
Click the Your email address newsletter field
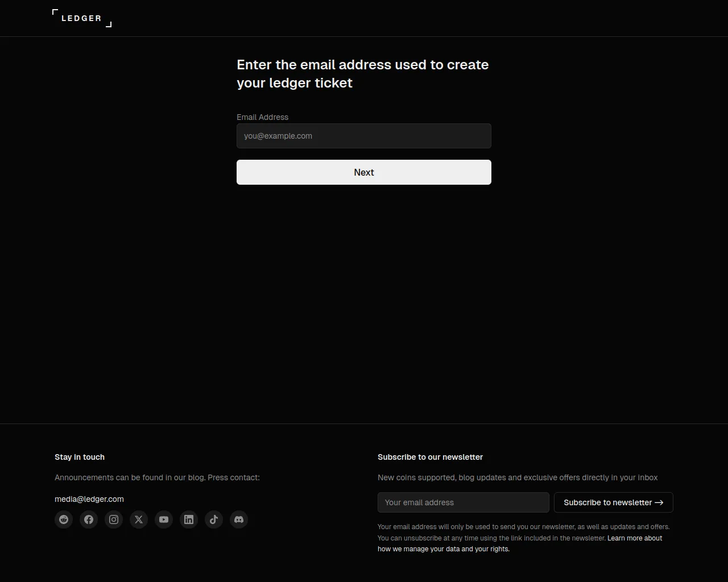[x=463, y=502]
